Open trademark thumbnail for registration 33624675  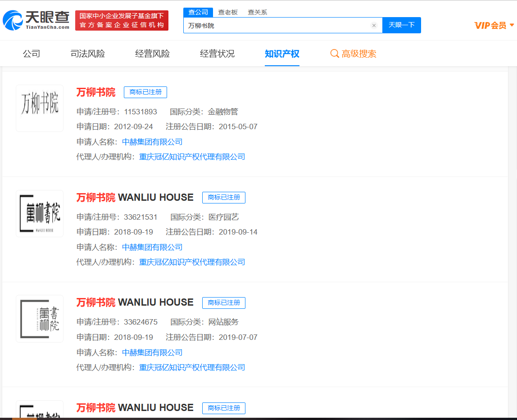(40, 319)
